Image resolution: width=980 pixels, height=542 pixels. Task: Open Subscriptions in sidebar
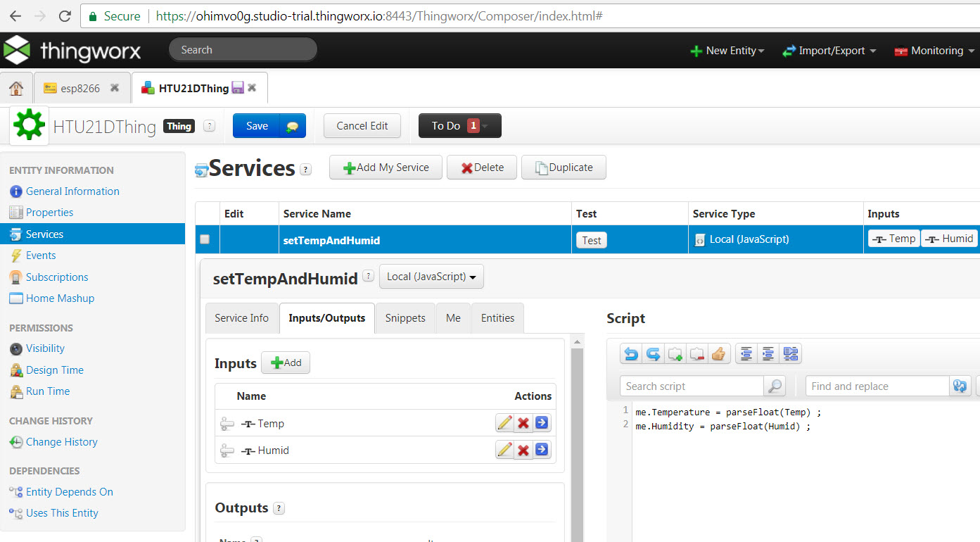click(57, 277)
